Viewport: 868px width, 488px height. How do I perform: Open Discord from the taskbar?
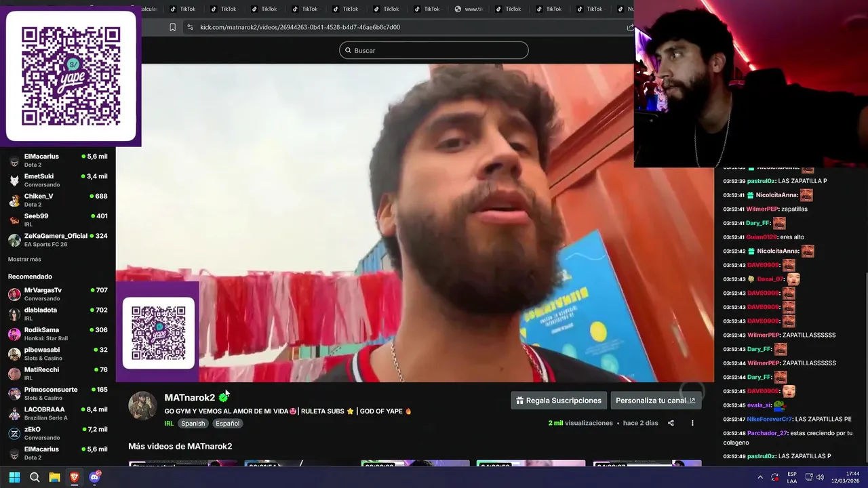(95, 477)
